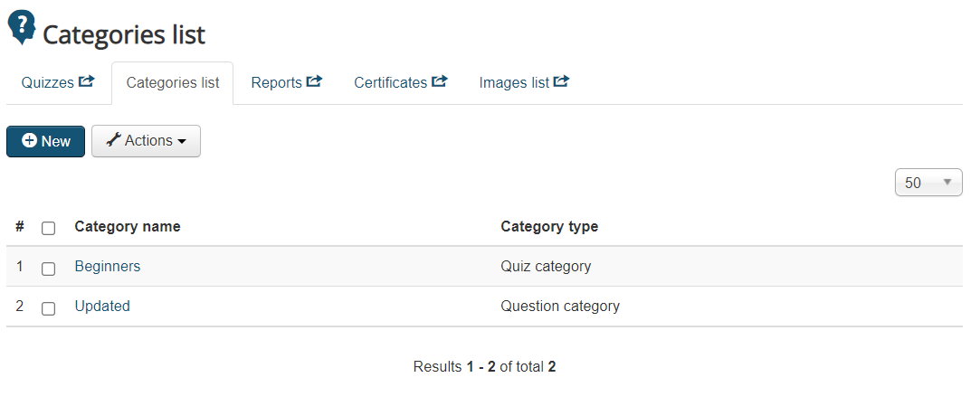Open the Updated category link
980x406 pixels.
[x=102, y=307]
